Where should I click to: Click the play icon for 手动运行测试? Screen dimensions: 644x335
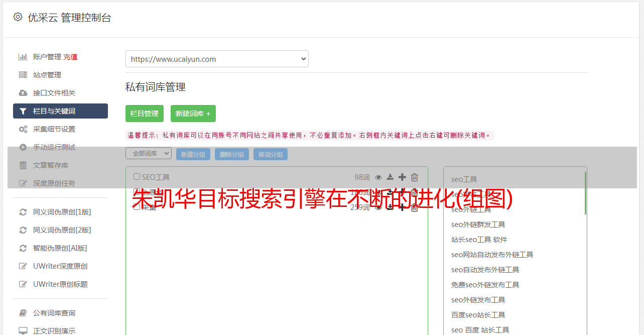(x=23, y=147)
